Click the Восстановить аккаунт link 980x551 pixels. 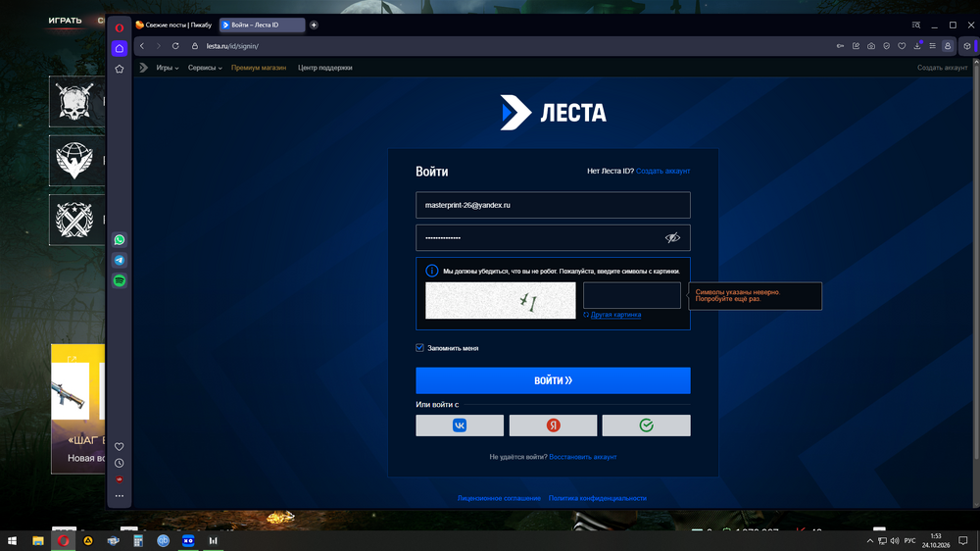point(582,457)
